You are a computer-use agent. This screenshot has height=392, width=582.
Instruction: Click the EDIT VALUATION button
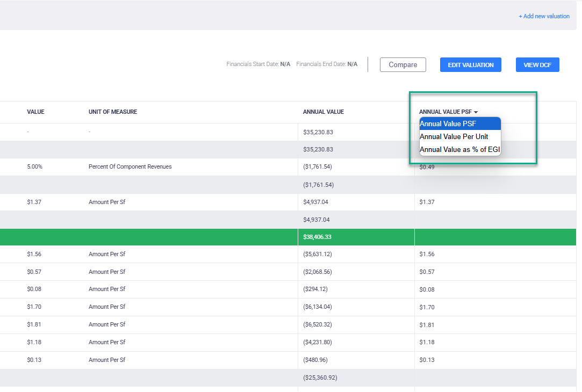[x=471, y=65]
